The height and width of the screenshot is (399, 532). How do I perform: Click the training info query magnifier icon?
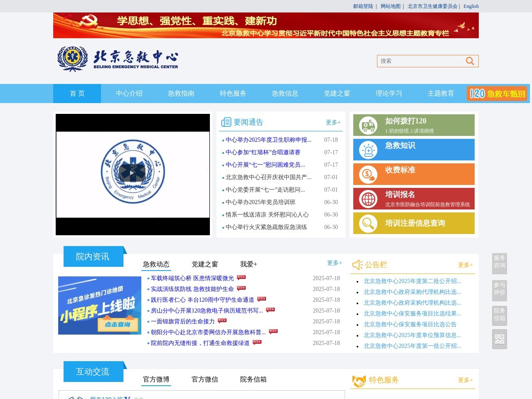pyautogui.click(x=368, y=223)
